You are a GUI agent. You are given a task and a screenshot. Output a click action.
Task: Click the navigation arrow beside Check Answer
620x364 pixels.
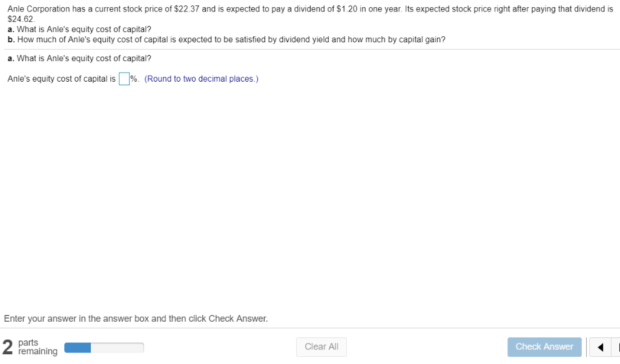click(600, 346)
